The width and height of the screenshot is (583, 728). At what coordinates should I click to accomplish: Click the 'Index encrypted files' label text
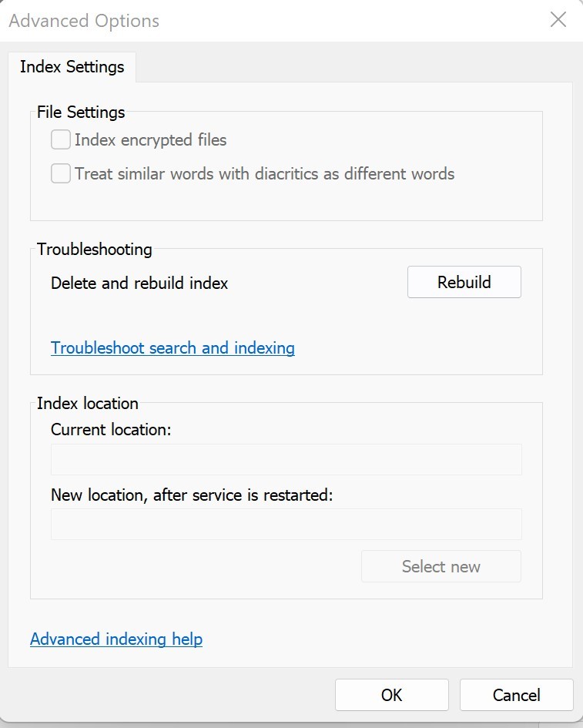(150, 140)
